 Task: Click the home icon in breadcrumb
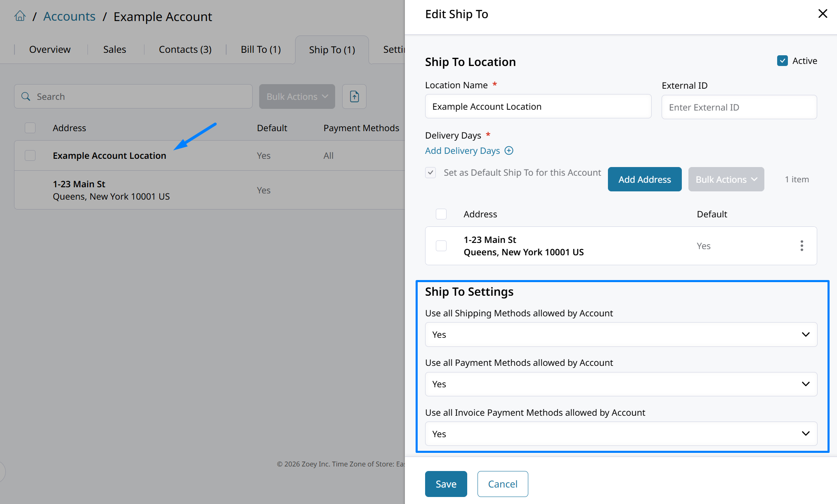tap(20, 16)
